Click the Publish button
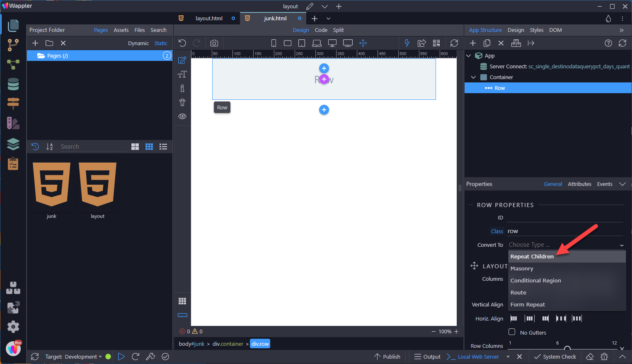 pos(387,357)
